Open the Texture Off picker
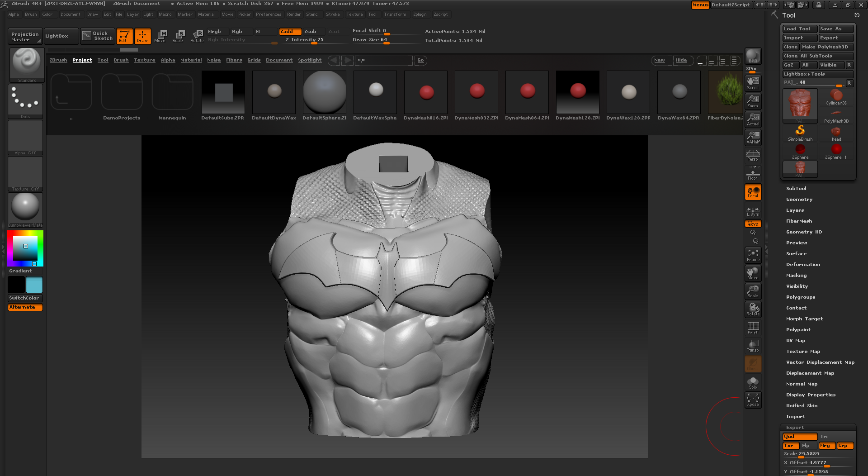The height and width of the screenshot is (476, 868). point(25,174)
